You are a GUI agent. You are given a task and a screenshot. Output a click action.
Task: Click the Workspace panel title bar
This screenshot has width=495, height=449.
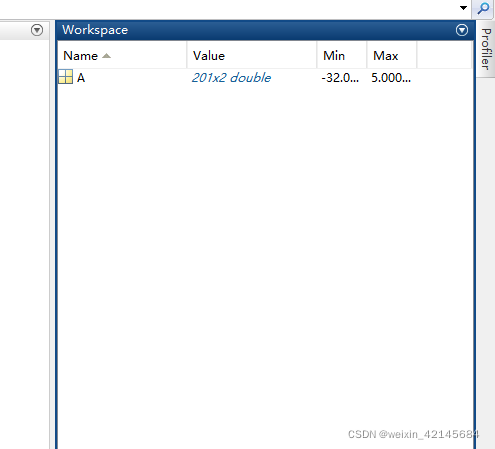point(265,30)
